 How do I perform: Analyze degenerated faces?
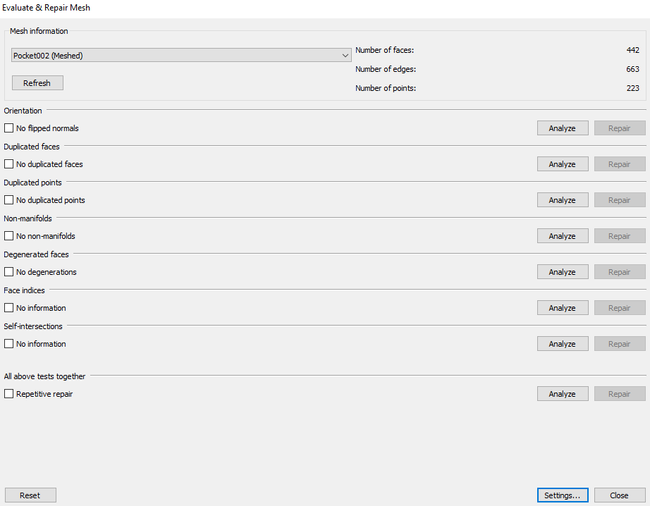[562, 272]
